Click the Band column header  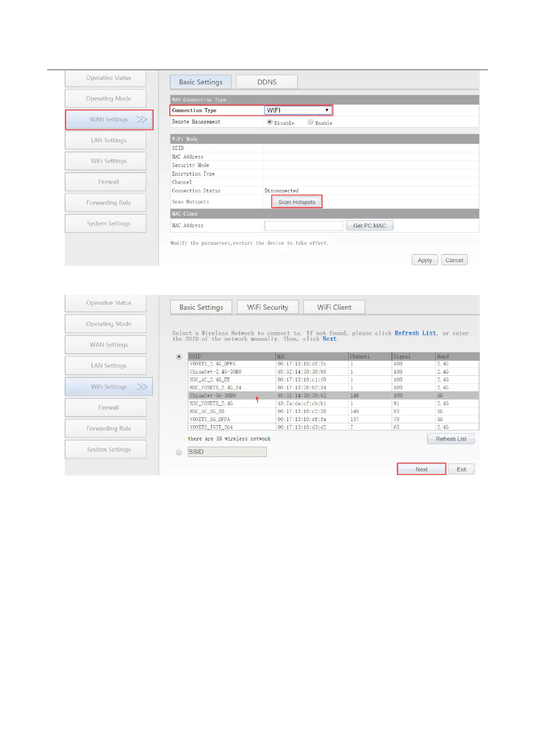[458, 356]
